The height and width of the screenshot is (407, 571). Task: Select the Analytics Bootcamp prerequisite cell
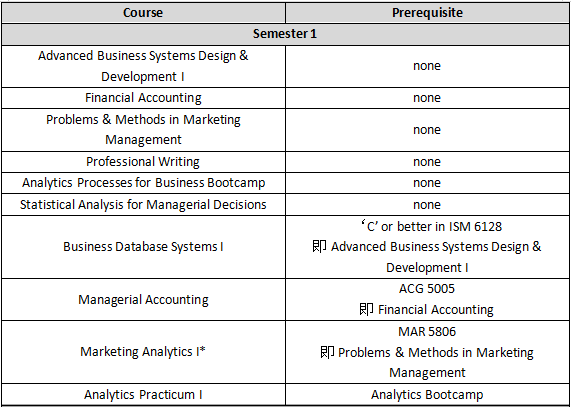pyautogui.click(x=427, y=395)
